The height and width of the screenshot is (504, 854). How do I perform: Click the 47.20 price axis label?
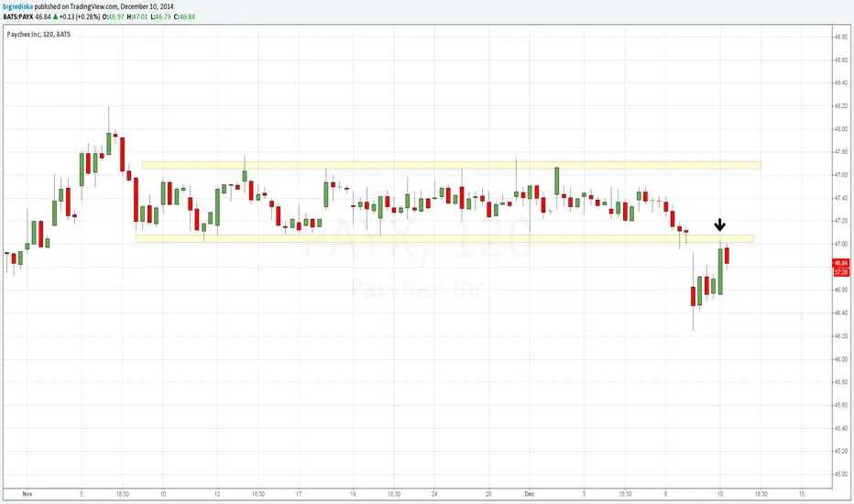point(841,221)
